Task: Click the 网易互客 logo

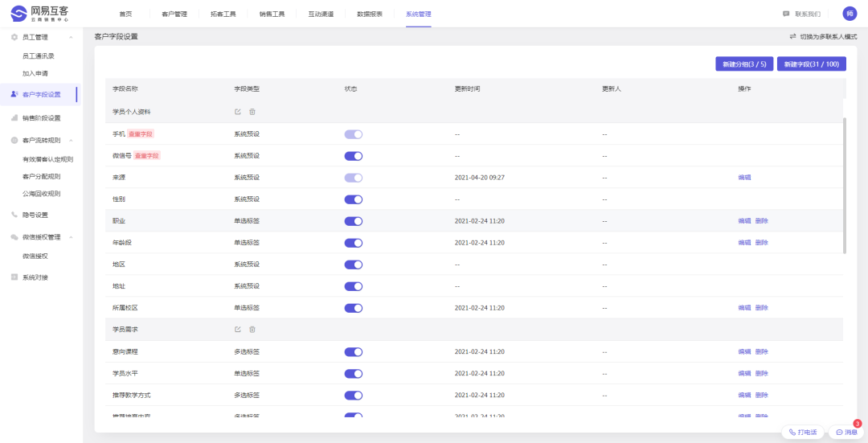Action: (40, 14)
